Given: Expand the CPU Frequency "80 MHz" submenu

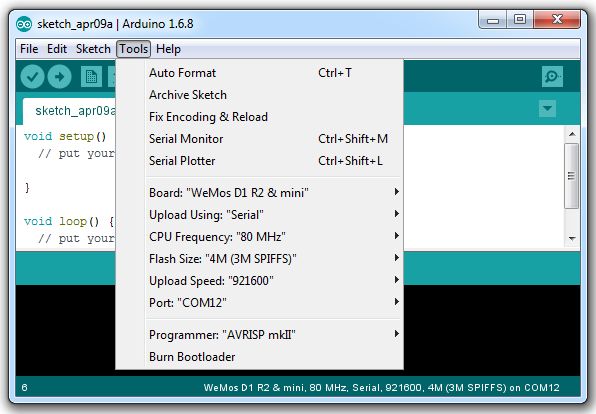Looking at the screenshot, I should 259,237.
